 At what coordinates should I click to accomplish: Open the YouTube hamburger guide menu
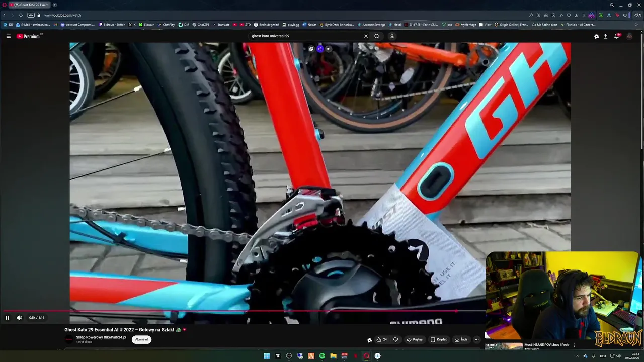8,36
